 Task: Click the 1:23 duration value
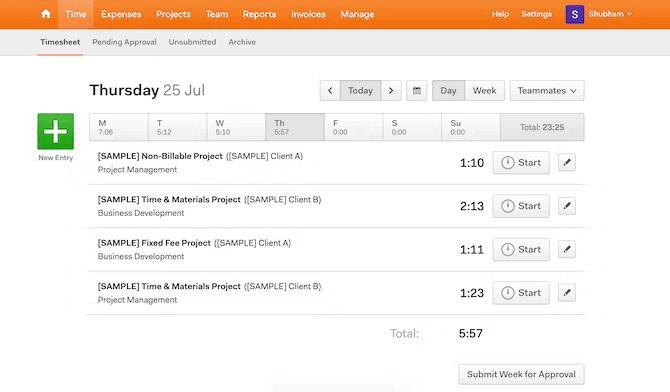pos(472,293)
